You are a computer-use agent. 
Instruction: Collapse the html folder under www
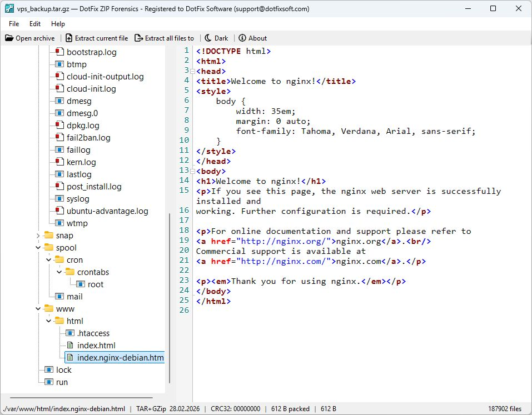point(48,321)
